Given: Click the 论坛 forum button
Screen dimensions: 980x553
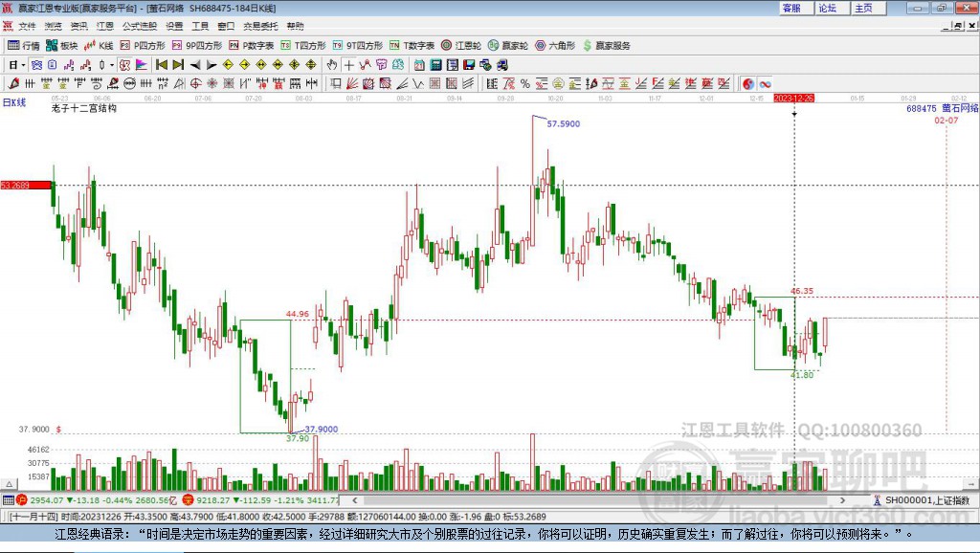Looking at the screenshot, I should click(x=832, y=8).
